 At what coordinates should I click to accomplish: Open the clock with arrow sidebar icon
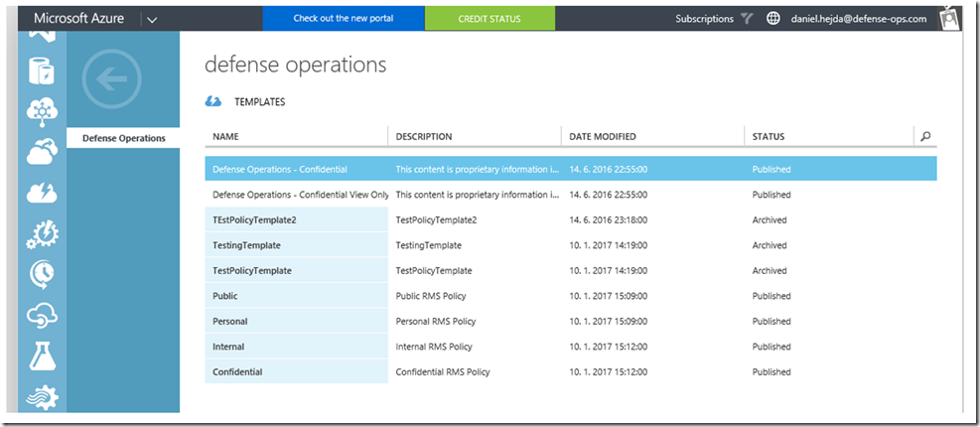(43, 274)
